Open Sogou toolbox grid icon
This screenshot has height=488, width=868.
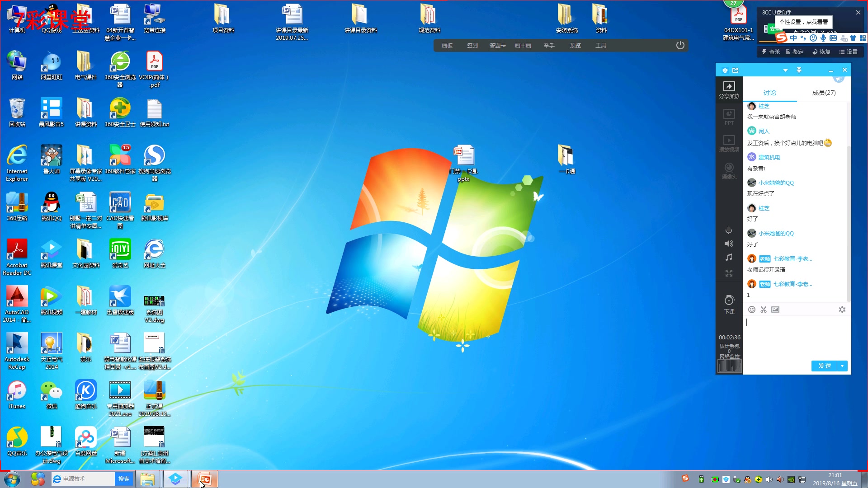pyautogui.click(x=863, y=38)
